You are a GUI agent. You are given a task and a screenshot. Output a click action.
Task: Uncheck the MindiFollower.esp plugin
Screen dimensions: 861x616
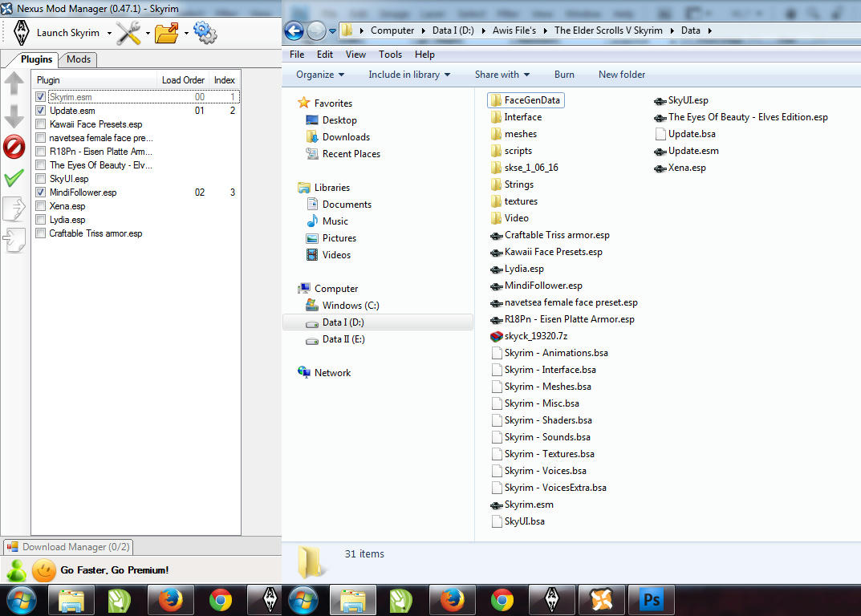pyautogui.click(x=41, y=192)
